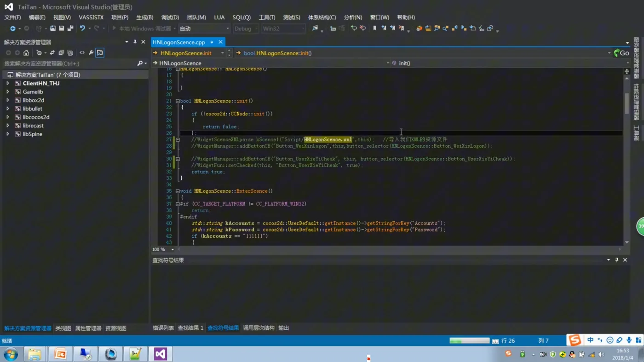The image size is (644, 362).
Task: Open the Windows Start menu orb
Action: 11,354
